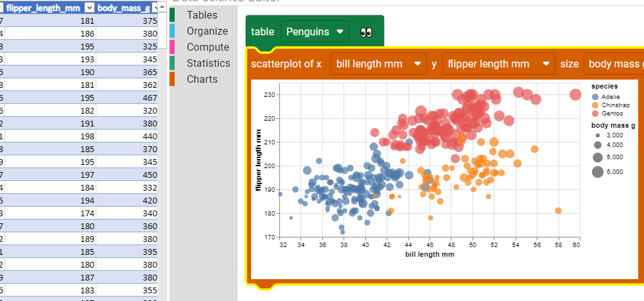Click the 6,000 body mass legend circle
644x301 pixels.
click(x=597, y=171)
